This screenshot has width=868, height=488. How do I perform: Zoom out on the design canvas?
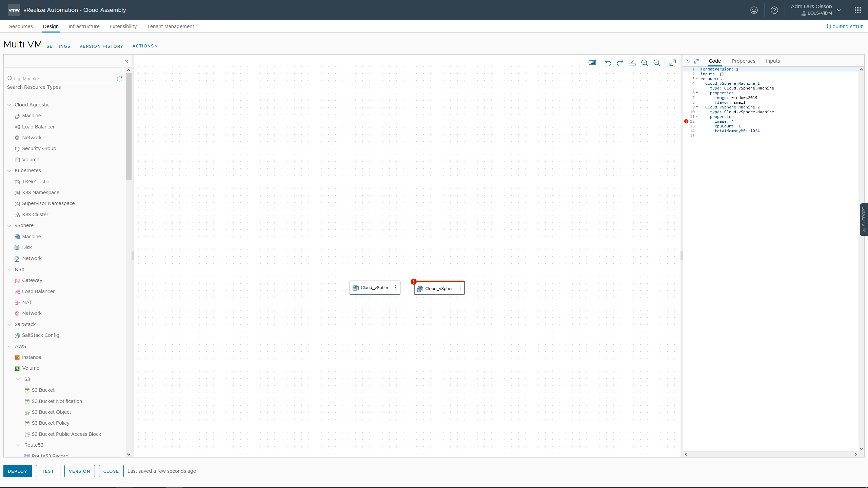click(657, 63)
